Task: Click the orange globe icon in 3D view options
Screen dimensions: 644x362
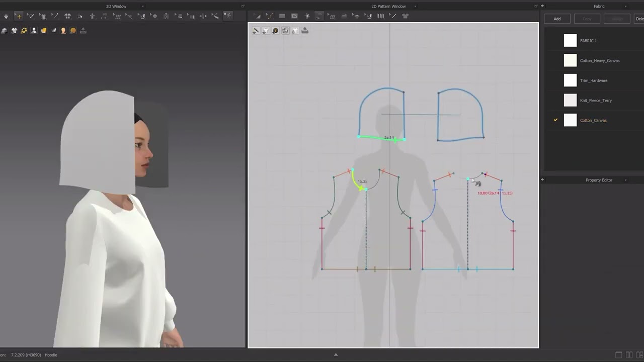Action: click(x=73, y=30)
